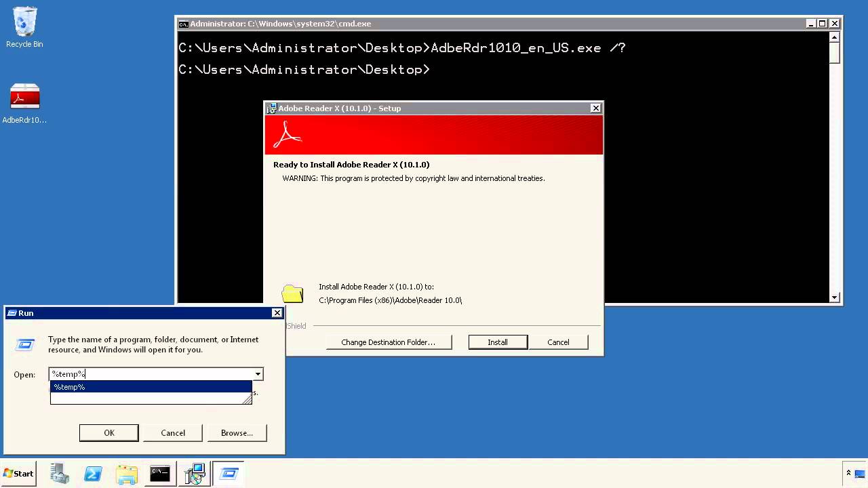Click the cmd.exe title bar system icon

183,24
